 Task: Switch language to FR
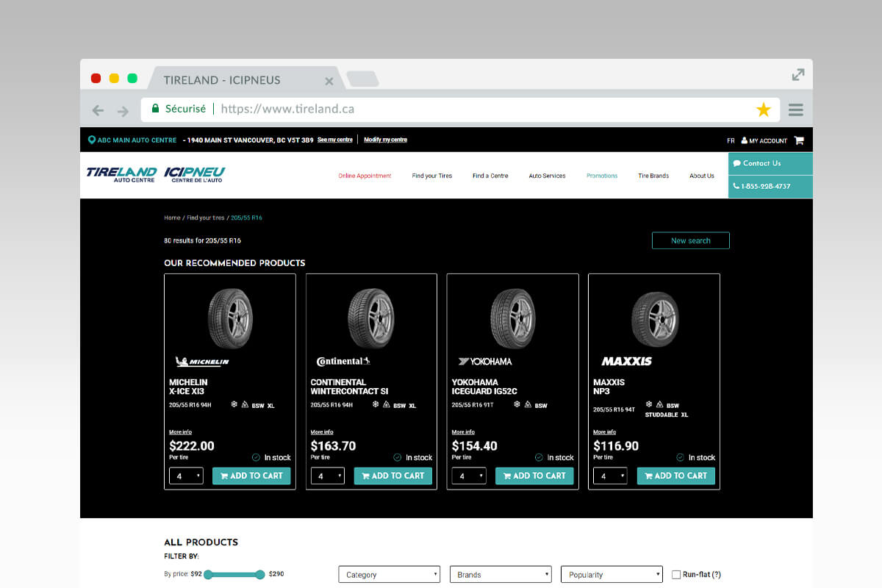point(731,140)
